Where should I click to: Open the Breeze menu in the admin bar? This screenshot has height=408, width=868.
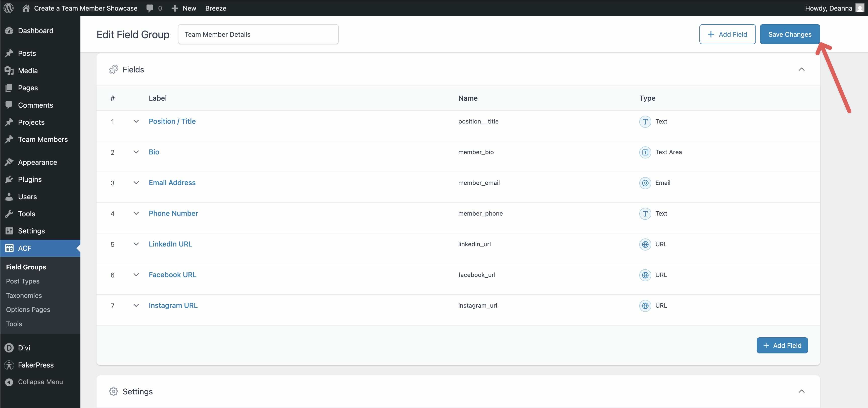tap(216, 8)
